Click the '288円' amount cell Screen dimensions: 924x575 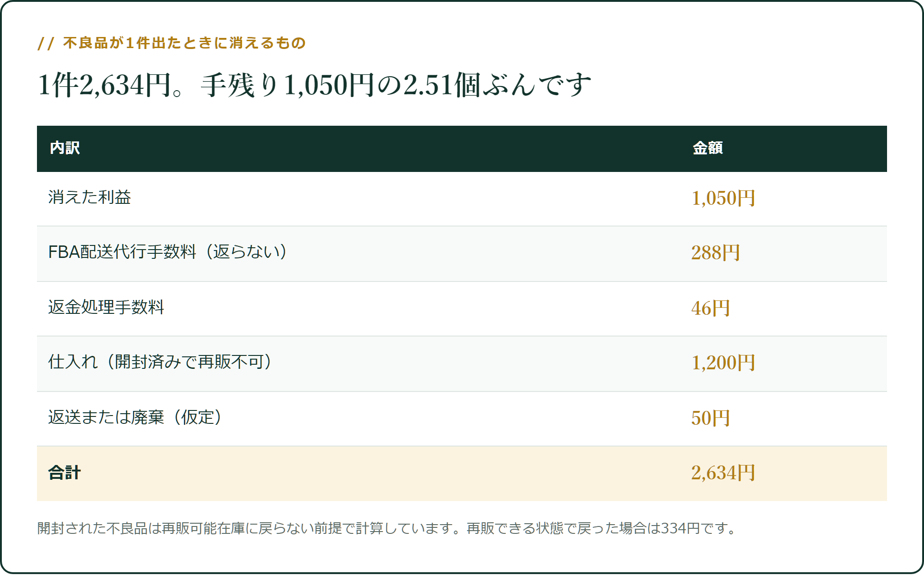coord(716,253)
